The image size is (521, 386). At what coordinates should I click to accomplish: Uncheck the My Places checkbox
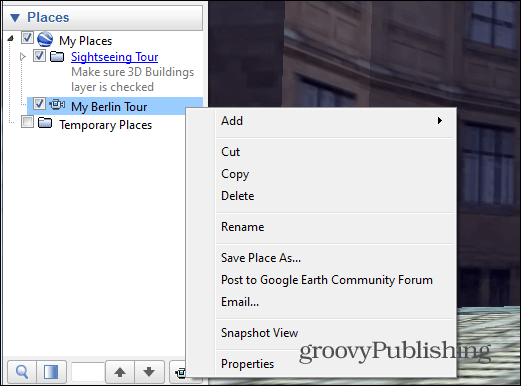[x=27, y=38]
